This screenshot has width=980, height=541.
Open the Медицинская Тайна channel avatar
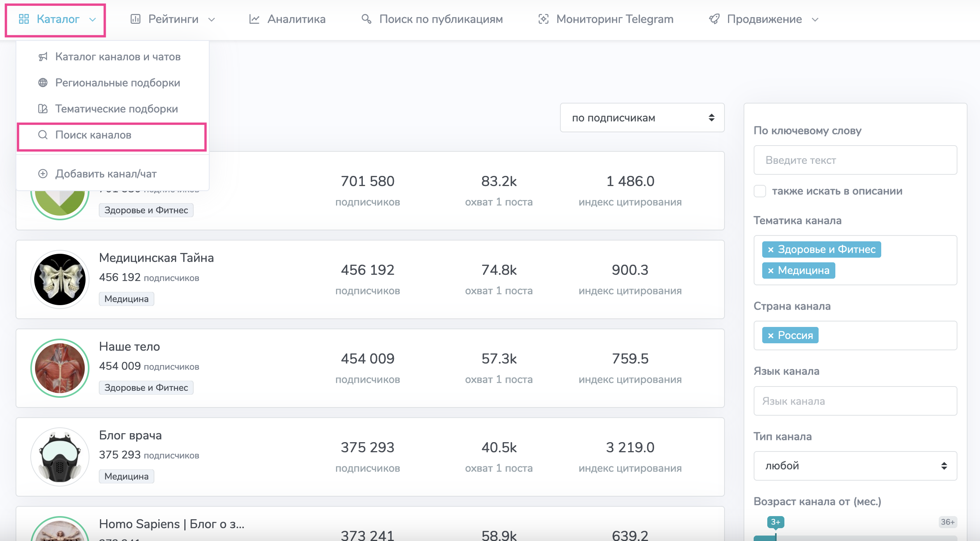(x=60, y=279)
